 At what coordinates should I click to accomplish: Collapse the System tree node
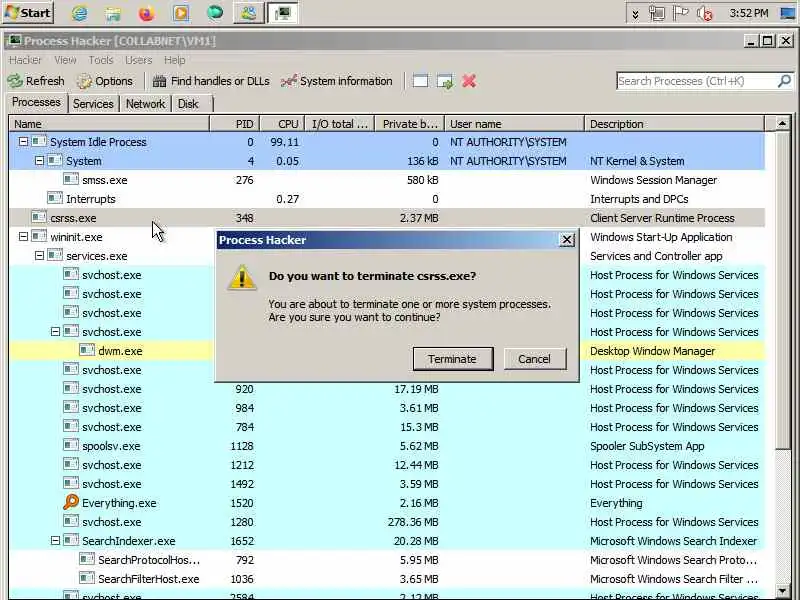click(39, 161)
